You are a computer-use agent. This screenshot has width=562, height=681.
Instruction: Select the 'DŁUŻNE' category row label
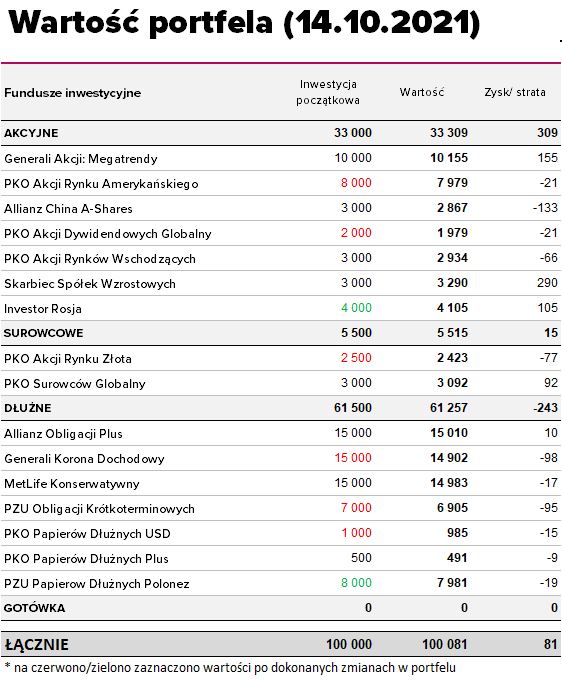[x=28, y=408]
